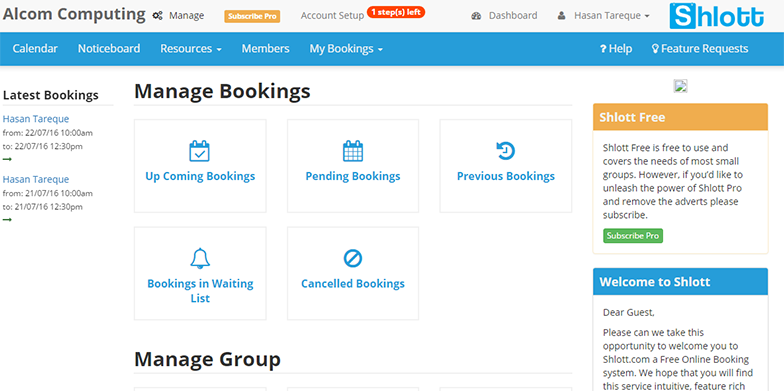Open the Bookings in Waiting List text link
Image resolution: width=784 pixels, height=391 pixels.
pos(200,291)
